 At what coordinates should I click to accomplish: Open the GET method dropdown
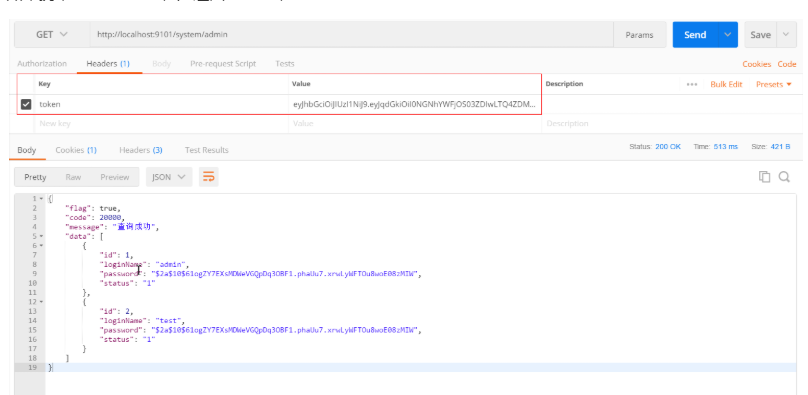click(52, 35)
